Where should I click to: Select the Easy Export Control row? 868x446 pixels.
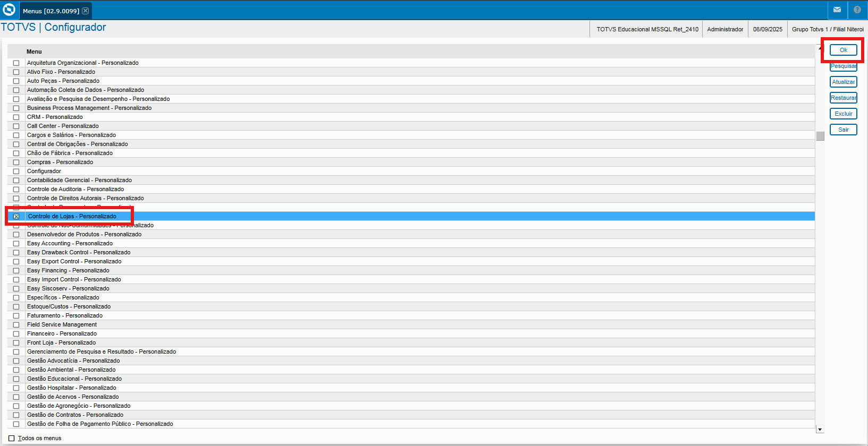(x=411, y=262)
